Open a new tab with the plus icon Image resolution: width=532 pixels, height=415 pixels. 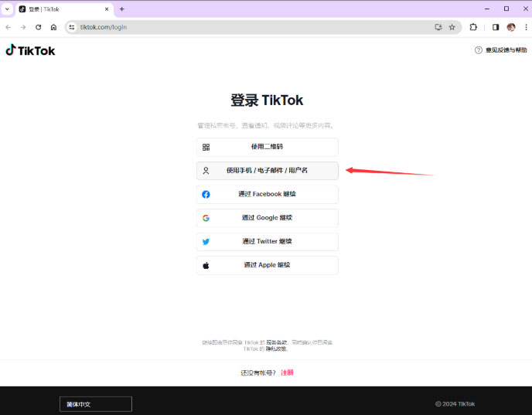click(x=122, y=9)
